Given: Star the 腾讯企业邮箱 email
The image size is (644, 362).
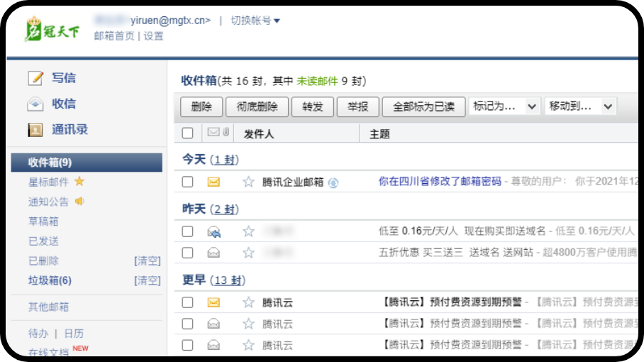Looking at the screenshot, I should pyautogui.click(x=248, y=182).
